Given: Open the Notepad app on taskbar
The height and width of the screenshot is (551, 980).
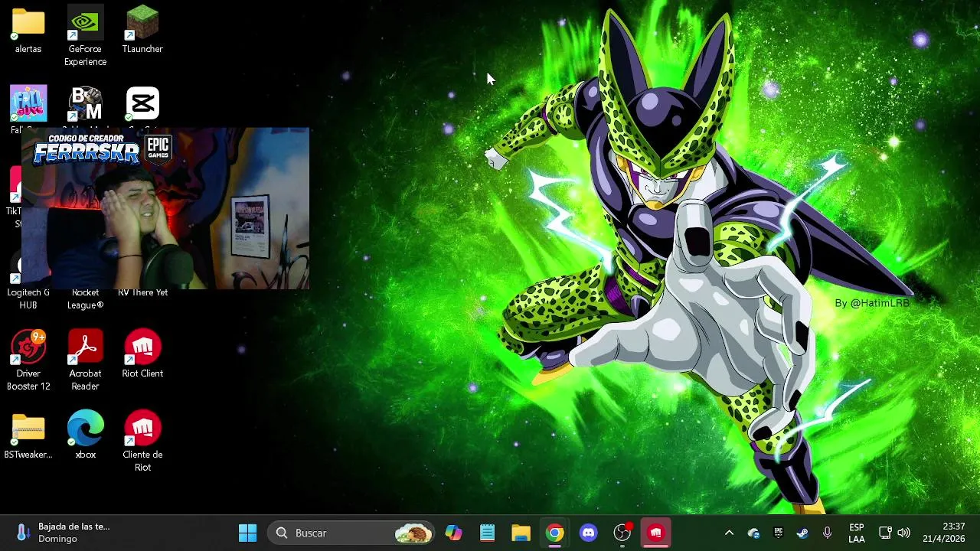Looking at the screenshot, I should [x=488, y=533].
